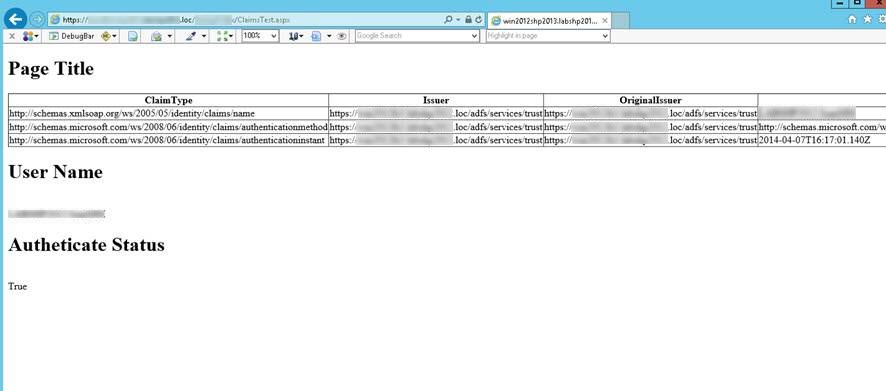The image size is (886, 391).
Task: Click the claims/authenticationinstant cell
Action: click(168, 140)
